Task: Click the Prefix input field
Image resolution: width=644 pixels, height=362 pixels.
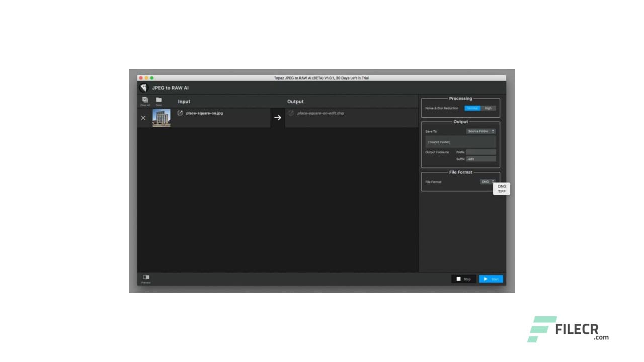Action: point(481,152)
